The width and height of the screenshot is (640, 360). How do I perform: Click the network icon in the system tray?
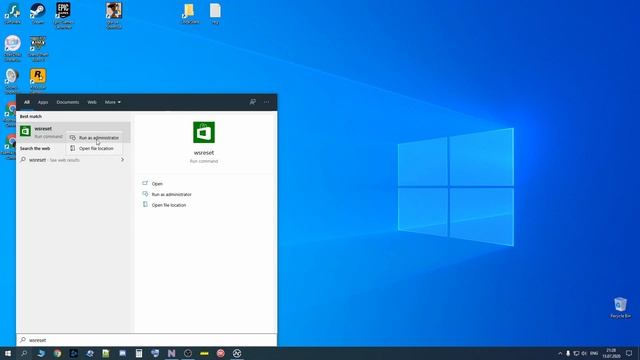[x=576, y=353]
